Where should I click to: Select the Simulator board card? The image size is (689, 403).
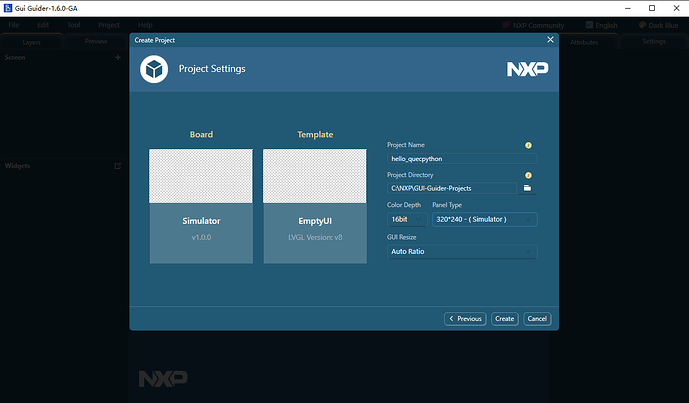[x=201, y=206]
